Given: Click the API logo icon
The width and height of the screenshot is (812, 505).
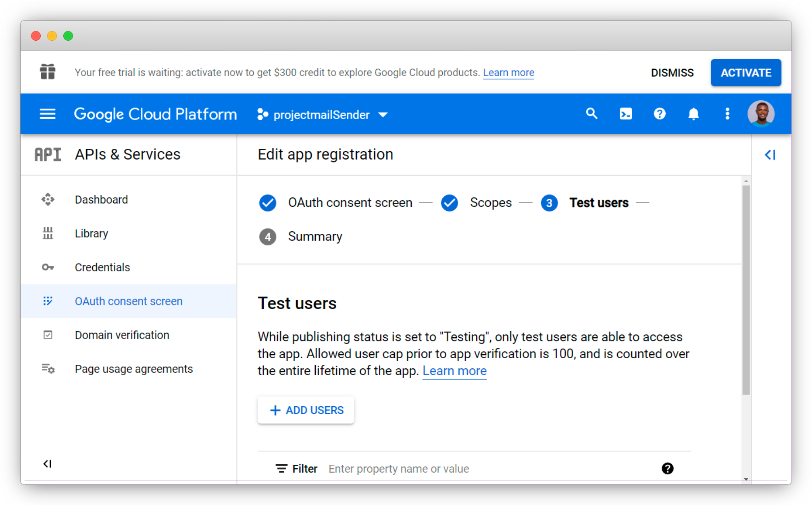Looking at the screenshot, I should 48,154.
